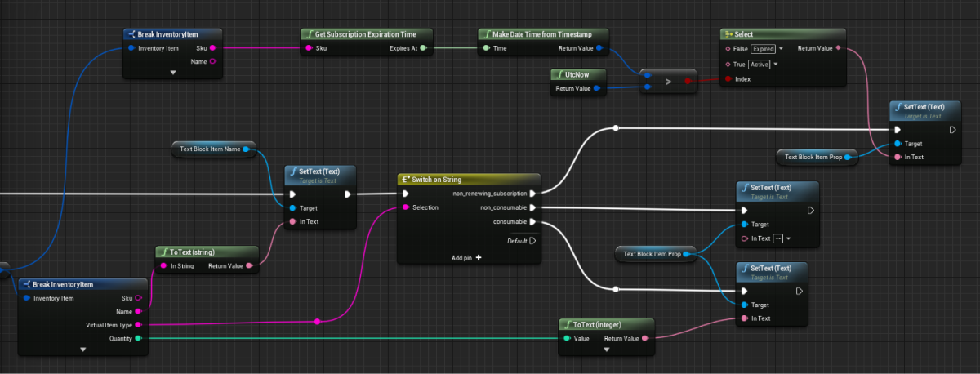Expand the ToText (integer) node's advanced arrow

606,349
